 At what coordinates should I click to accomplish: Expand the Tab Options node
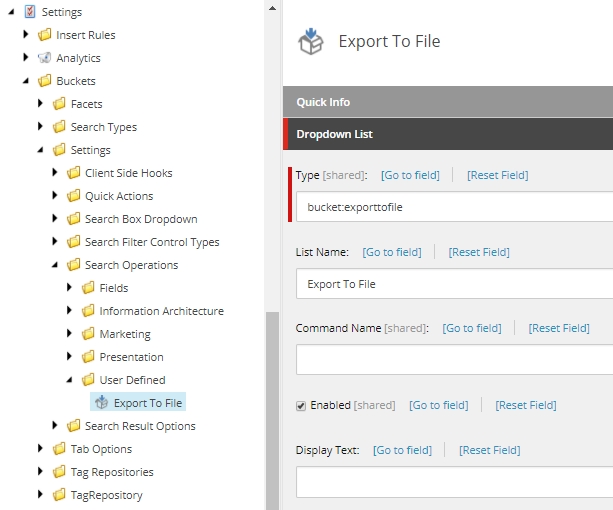(x=41, y=449)
